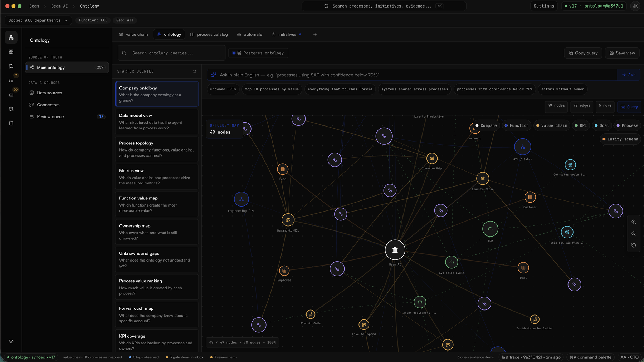The width and height of the screenshot is (644, 362).
Task: Select the Engineering / ML function node
Action: [241, 199]
